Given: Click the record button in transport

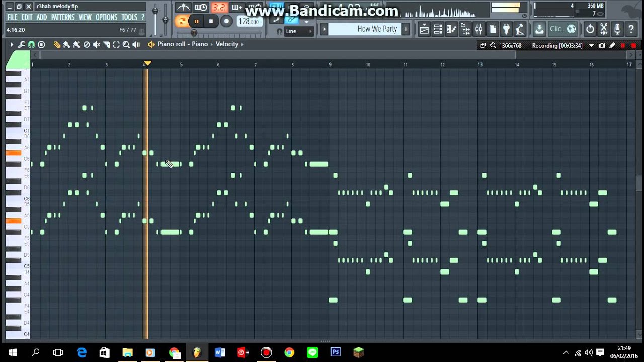Looking at the screenshot, I should [226, 21].
